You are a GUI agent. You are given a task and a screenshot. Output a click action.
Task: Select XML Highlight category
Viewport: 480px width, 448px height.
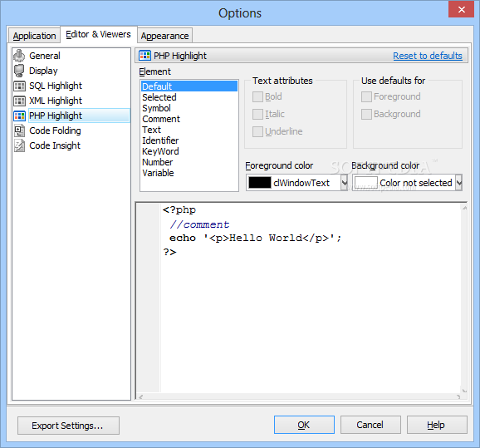(56, 101)
